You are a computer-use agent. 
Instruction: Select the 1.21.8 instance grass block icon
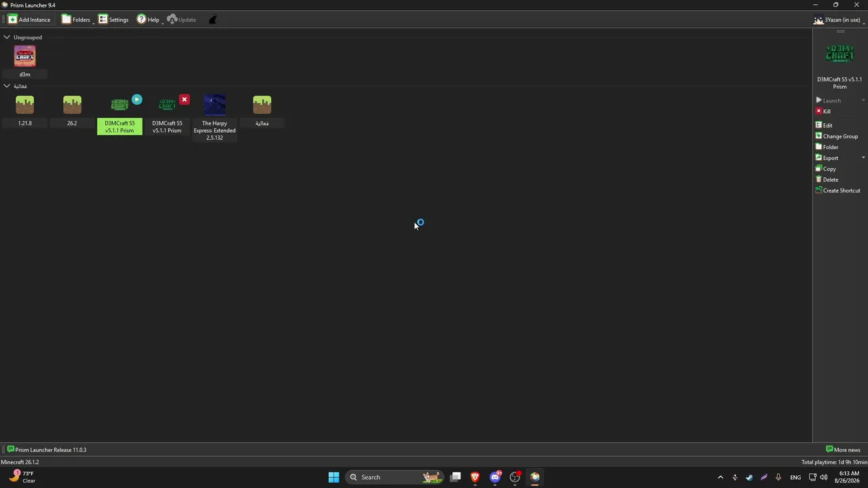coord(25,105)
